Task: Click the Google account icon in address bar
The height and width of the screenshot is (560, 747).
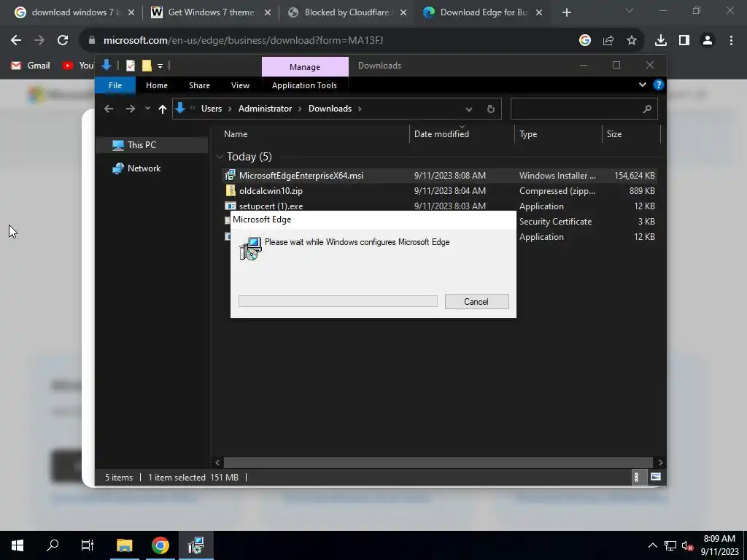Action: tap(584, 41)
